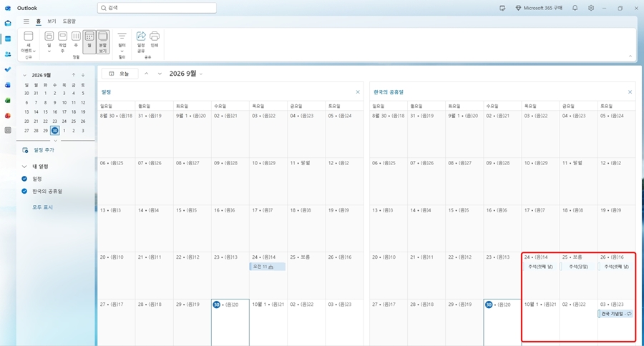Screen dimensions: 644x346
Task: Select day 24 in the mini calendar
Action: tap(64, 121)
